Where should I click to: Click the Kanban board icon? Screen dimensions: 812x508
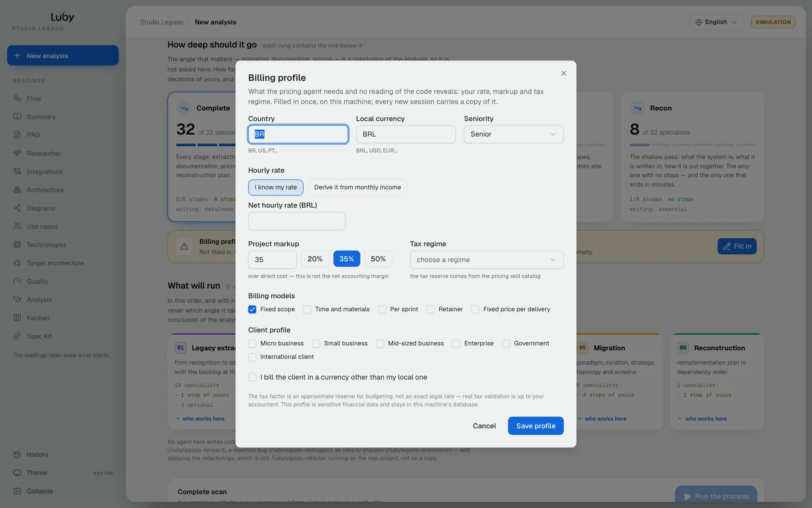(17, 318)
